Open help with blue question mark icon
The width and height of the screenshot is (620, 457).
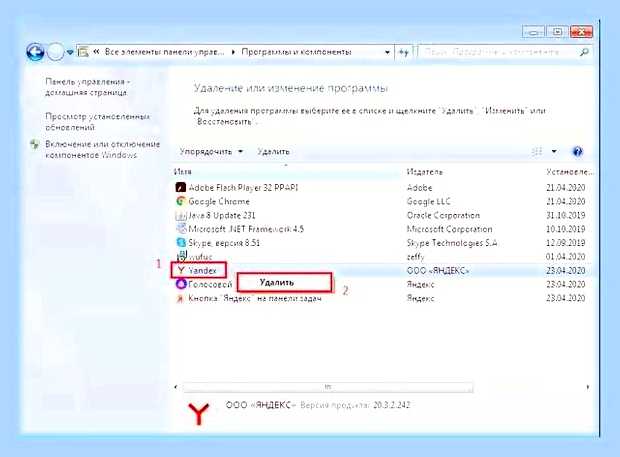pos(577,151)
